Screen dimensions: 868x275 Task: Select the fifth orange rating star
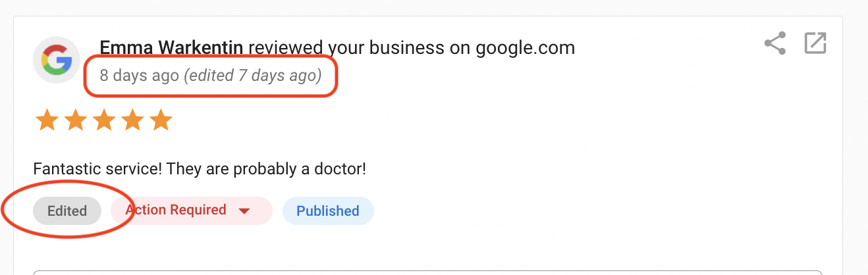pyautogui.click(x=161, y=120)
